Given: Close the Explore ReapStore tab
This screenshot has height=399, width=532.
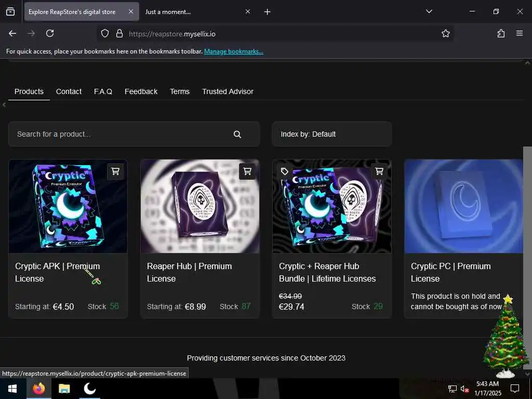Looking at the screenshot, I should pos(131,12).
